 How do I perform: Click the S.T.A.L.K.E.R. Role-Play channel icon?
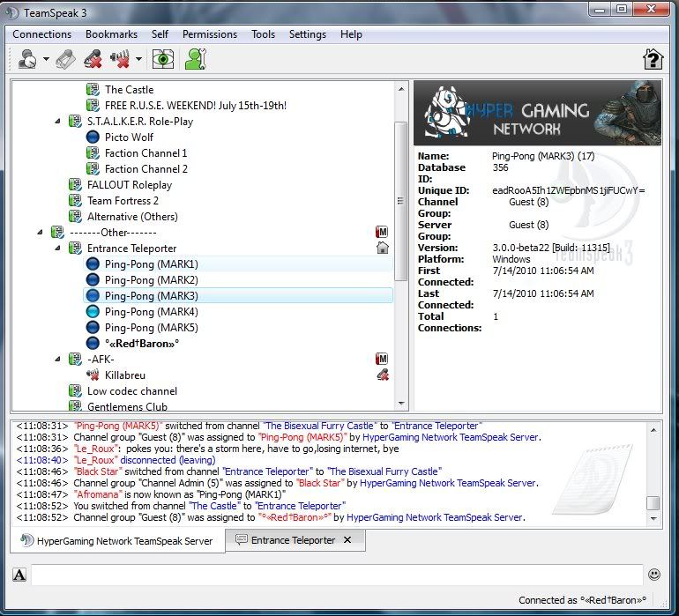click(x=75, y=122)
